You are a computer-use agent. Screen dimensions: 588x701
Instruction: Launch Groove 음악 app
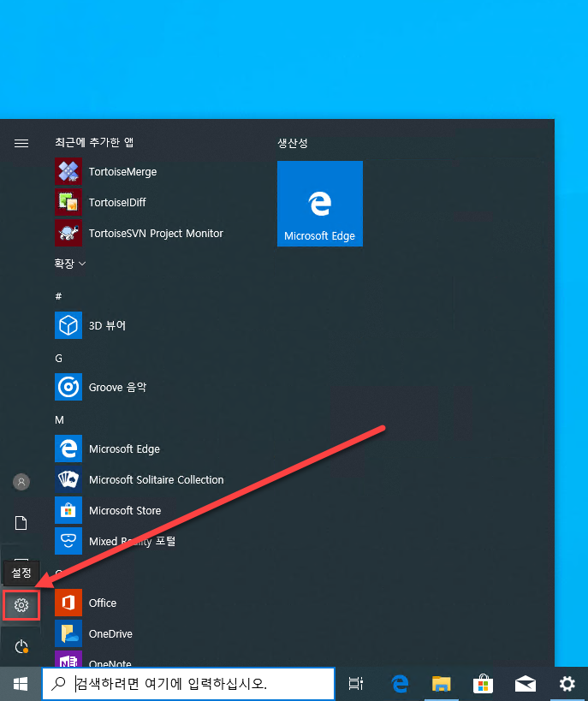101,387
